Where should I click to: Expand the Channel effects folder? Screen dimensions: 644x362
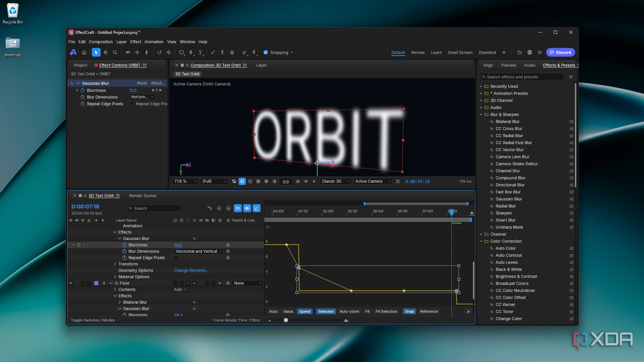pos(481,234)
